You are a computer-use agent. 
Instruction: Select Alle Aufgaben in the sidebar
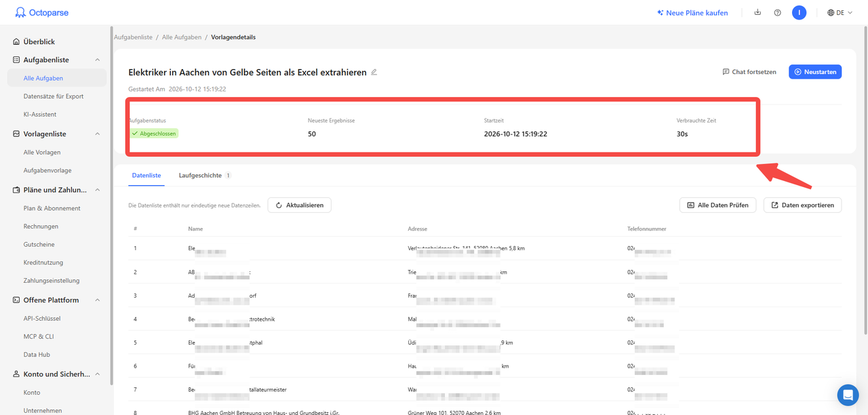coord(57,78)
